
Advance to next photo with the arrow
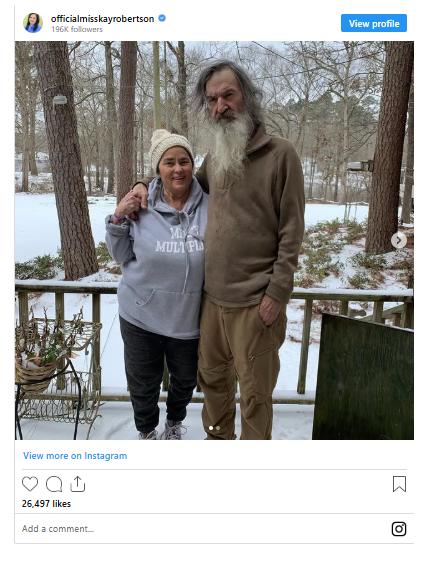click(399, 240)
